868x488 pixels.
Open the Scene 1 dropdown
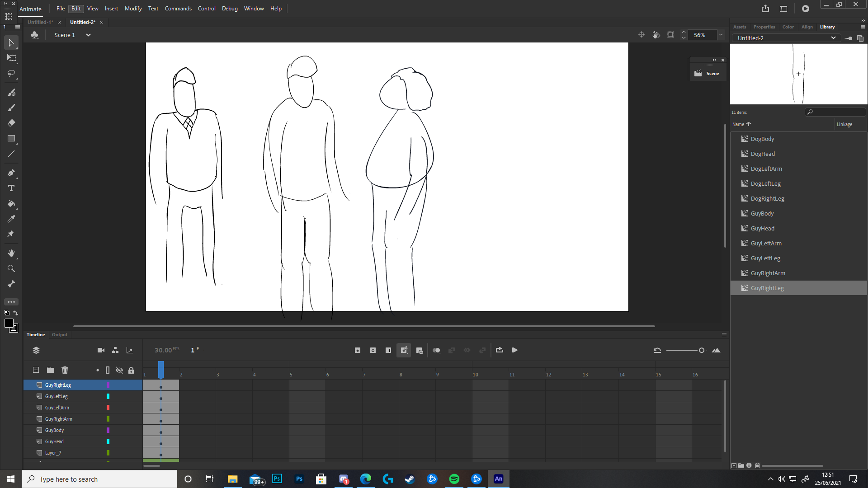[x=89, y=35]
